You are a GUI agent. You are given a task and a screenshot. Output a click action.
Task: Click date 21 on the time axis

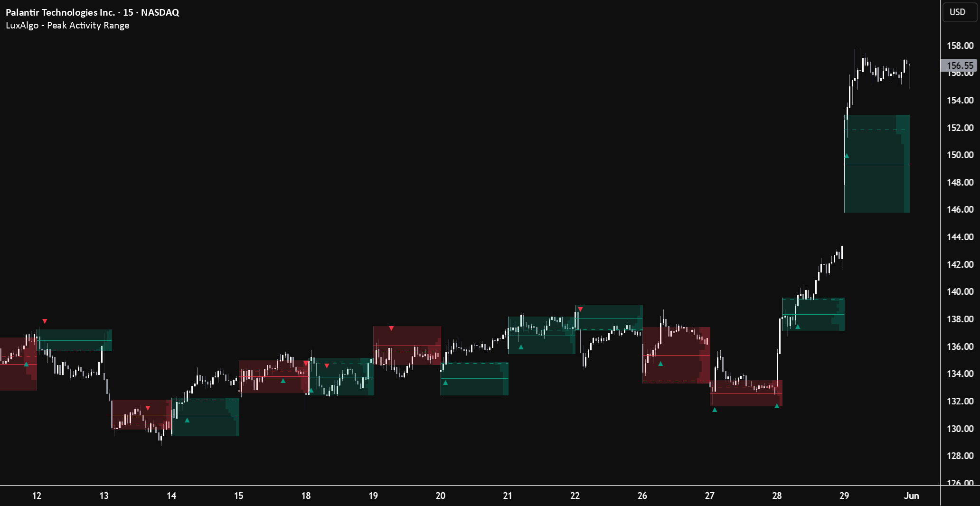508,496
